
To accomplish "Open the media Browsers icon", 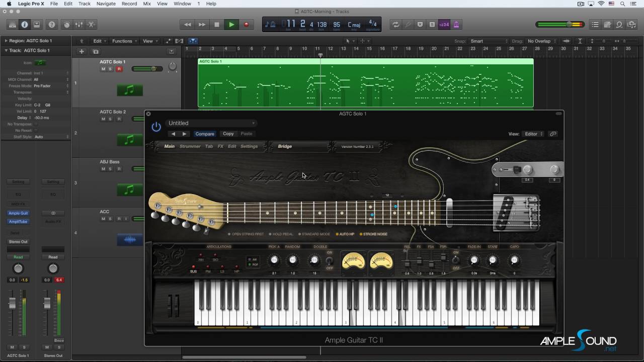I will [631, 24].
